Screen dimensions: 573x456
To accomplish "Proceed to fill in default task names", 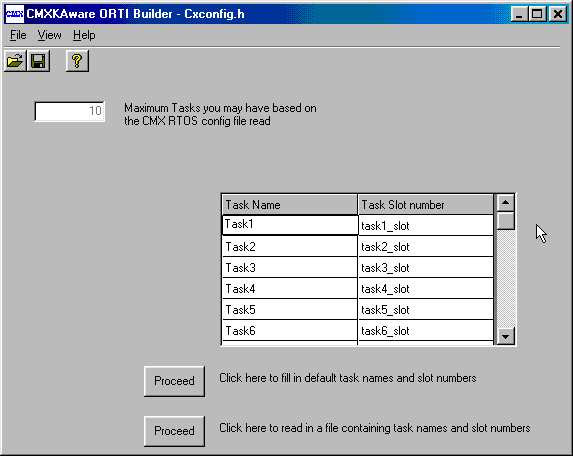I will click(x=174, y=381).
